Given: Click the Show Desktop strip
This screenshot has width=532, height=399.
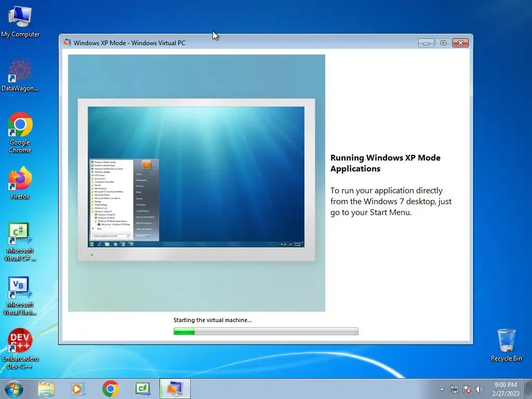Looking at the screenshot, I should 528,389.
